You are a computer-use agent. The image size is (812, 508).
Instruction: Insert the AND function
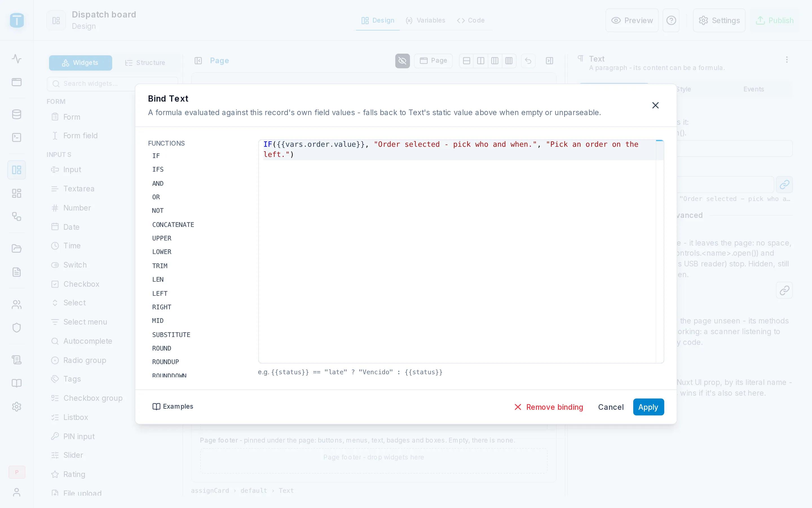coord(158,183)
